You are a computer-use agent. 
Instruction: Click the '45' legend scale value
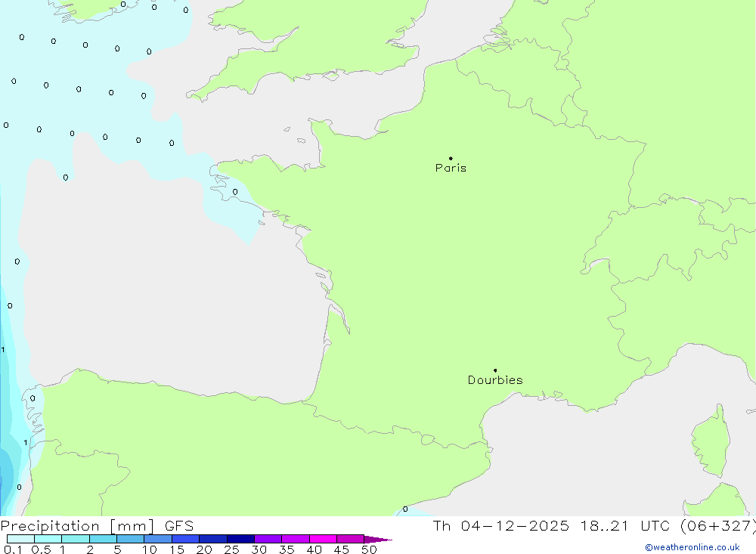coord(342,549)
